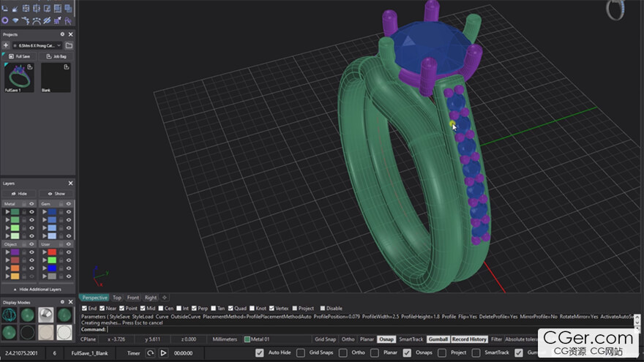
Task: Switch to the Front viewport tab
Action: [x=133, y=298]
